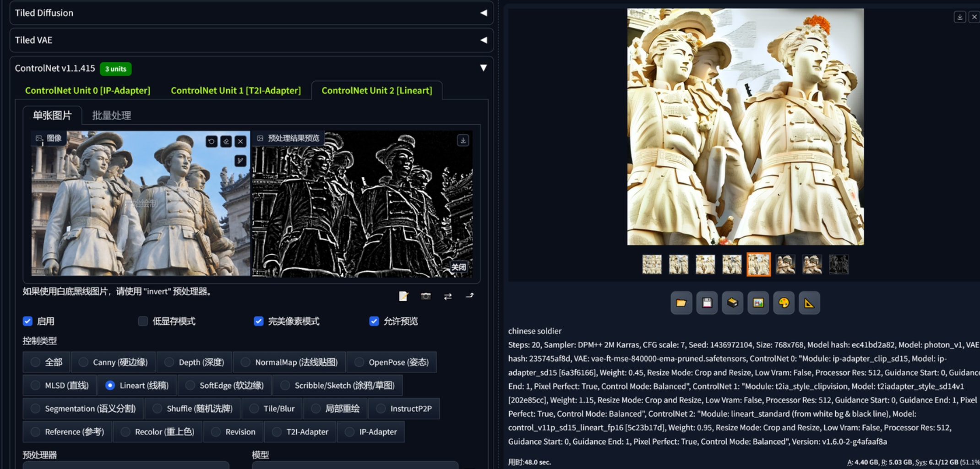
Task: Expand the Tiled VAE panel
Action: [251, 40]
